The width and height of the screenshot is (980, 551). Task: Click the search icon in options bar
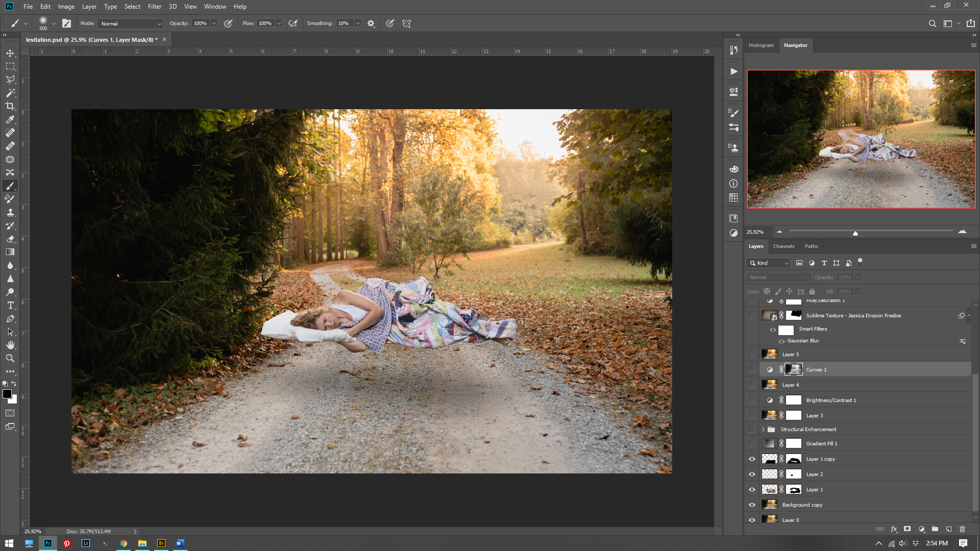point(932,23)
